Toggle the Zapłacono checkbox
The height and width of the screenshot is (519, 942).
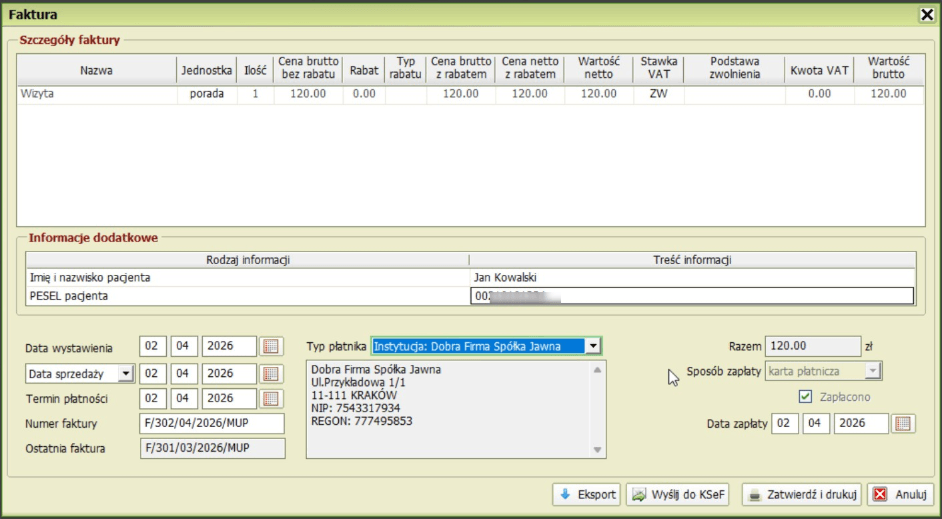(x=806, y=397)
